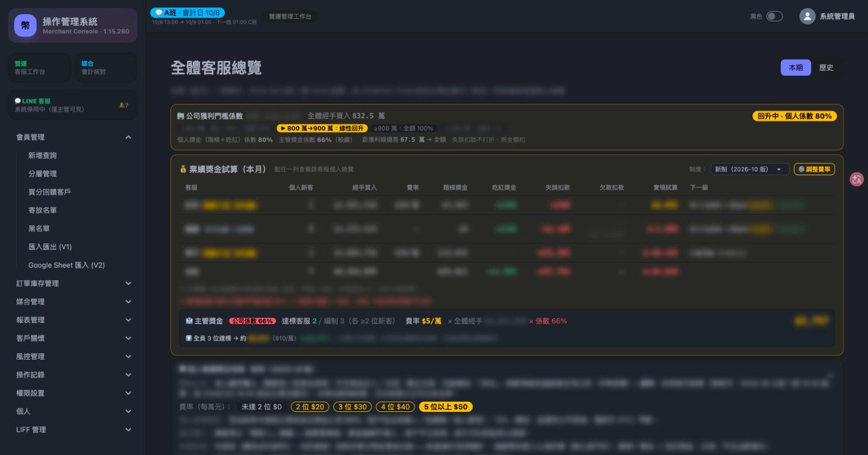Select Google Sheet 匯入 (V2)

tap(67, 265)
